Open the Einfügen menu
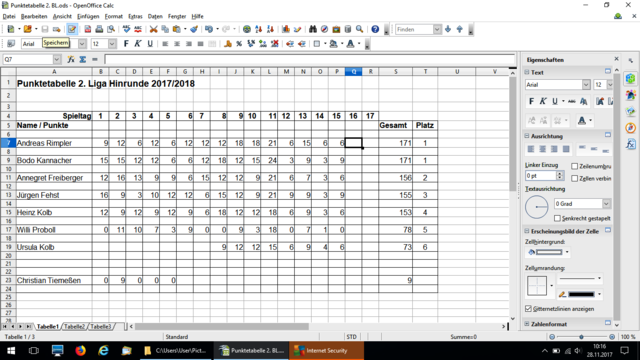640x360 pixels. coord(88,16)
